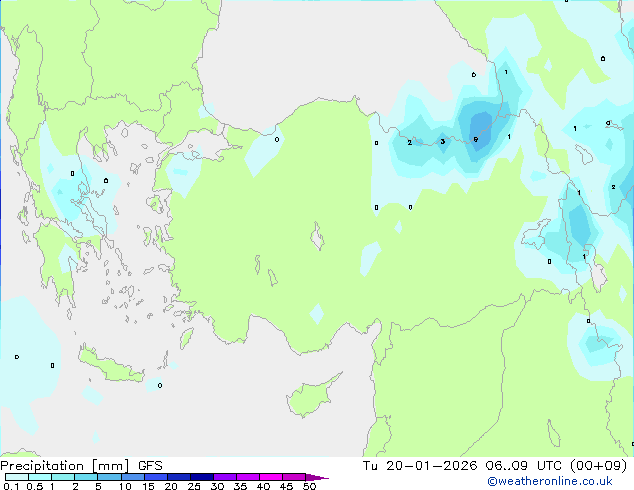Select the 5–10 mm legend color swatch

tap(109, 477)
